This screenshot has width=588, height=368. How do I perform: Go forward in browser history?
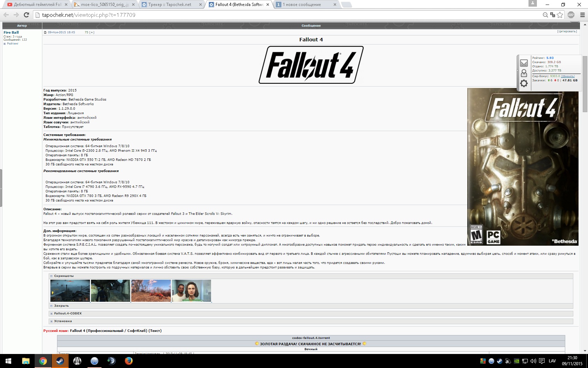point(16,15)
